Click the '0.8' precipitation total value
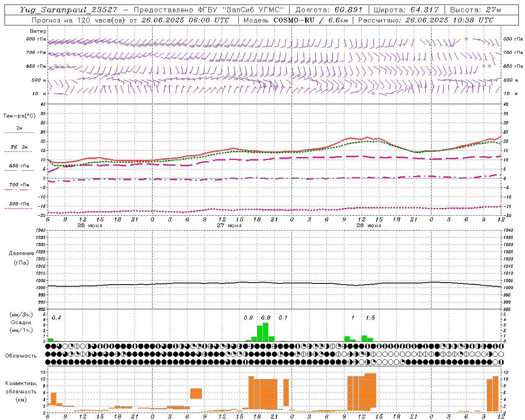The width and height of the screenshot is (525, 420). [248, 318]
